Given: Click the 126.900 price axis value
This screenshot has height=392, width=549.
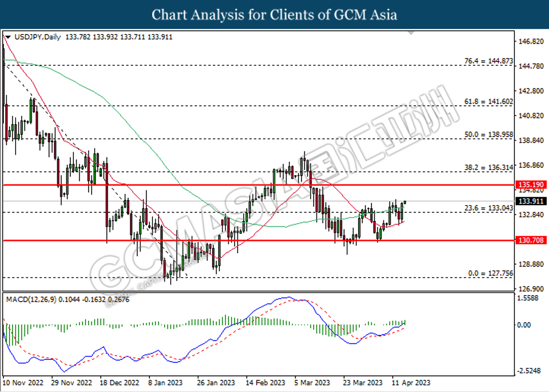Looking at the screenshot, I should coord(531,289).
